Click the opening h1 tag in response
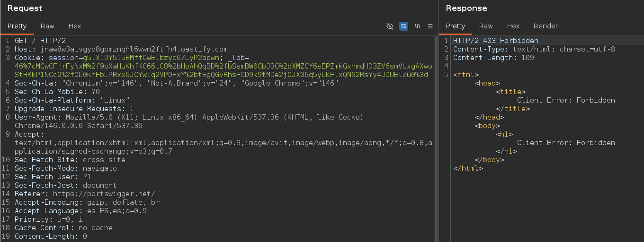Screen dimensions: 644x242 504,134
